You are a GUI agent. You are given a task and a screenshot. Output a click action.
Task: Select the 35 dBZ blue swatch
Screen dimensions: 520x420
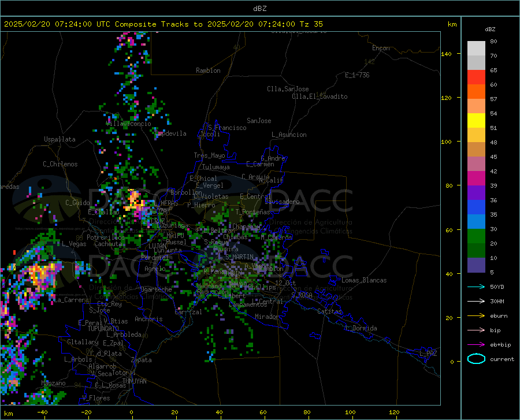(476, 221)
